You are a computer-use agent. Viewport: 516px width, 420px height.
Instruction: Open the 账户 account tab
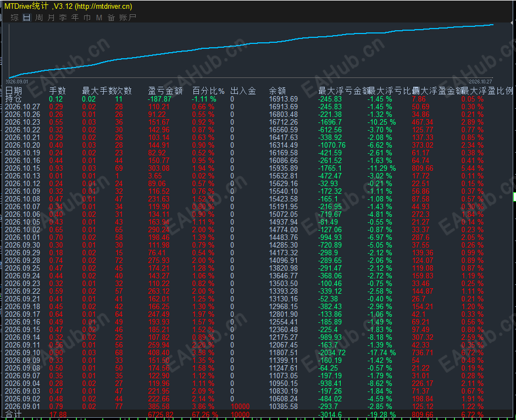point(127,18)
